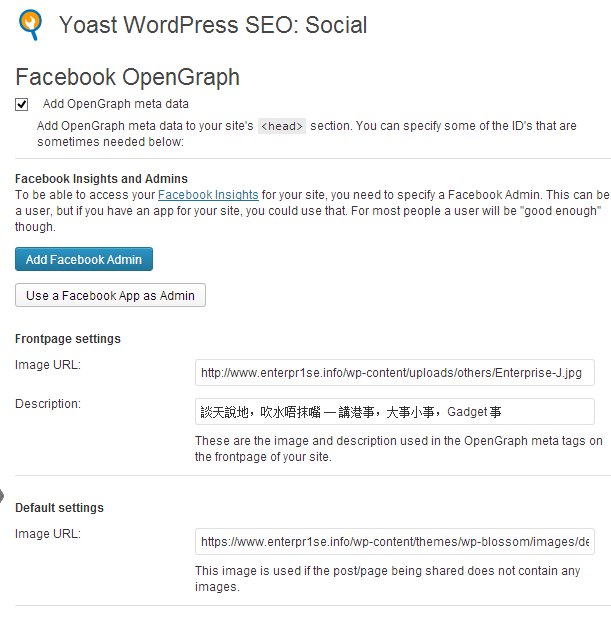Focus the Frontpage Image URL field
The width and height of the screenshot is (611, 619).
pyautogui.click(x=395, y=372)
